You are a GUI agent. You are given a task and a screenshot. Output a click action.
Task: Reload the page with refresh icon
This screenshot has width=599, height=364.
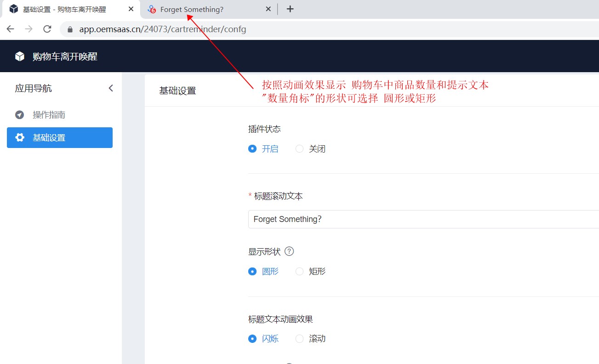[47, 29]
